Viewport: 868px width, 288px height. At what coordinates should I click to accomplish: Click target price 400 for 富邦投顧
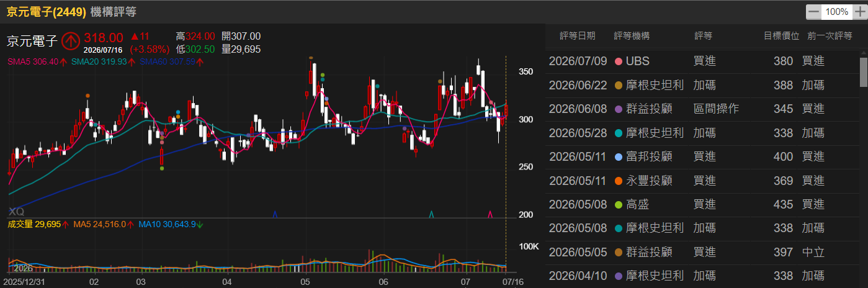pos(783,157)
